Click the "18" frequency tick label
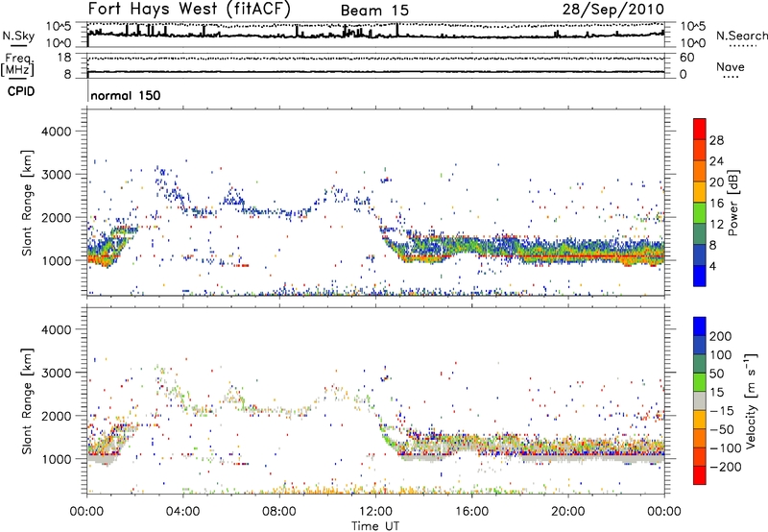Image resolution: width=768 pixels, height=532 pixels. pyautogui.click(x=63, y=58)
